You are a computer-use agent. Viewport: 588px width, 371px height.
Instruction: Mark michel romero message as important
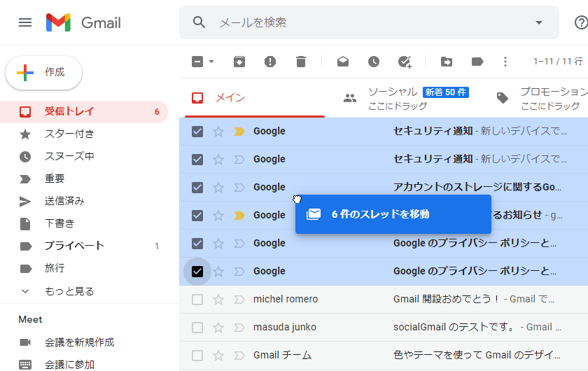tap(239, 300)
